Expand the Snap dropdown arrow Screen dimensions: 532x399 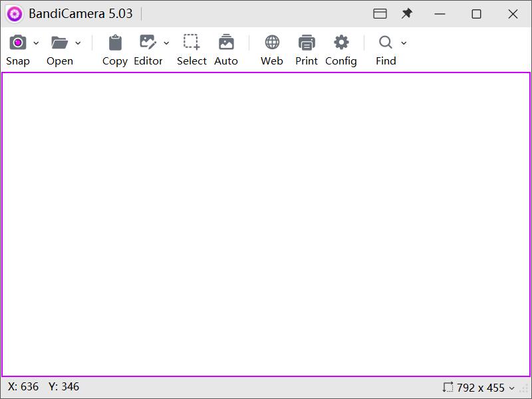(x=36, y=43)
